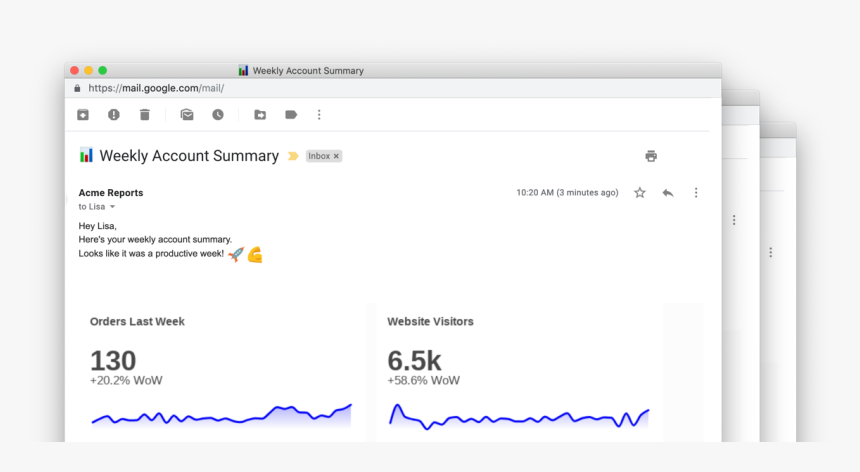The image size is (860, 472).
Task: Snooze the email with the clock icon
Action: [x=218, y=115]
